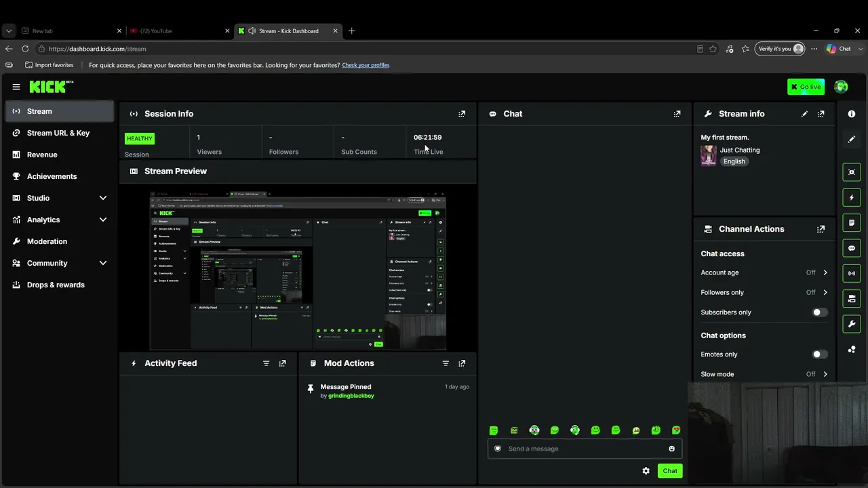
Task: Open the user avatar menu
Action: pos(841,87)
